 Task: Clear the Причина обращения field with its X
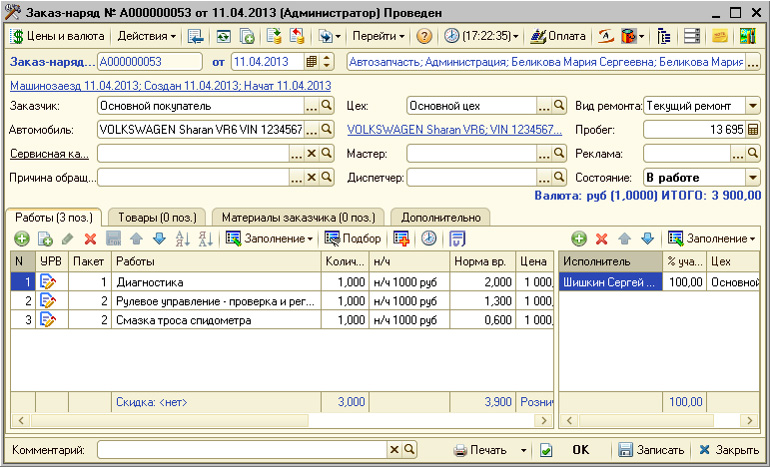(x=311, y=177)
